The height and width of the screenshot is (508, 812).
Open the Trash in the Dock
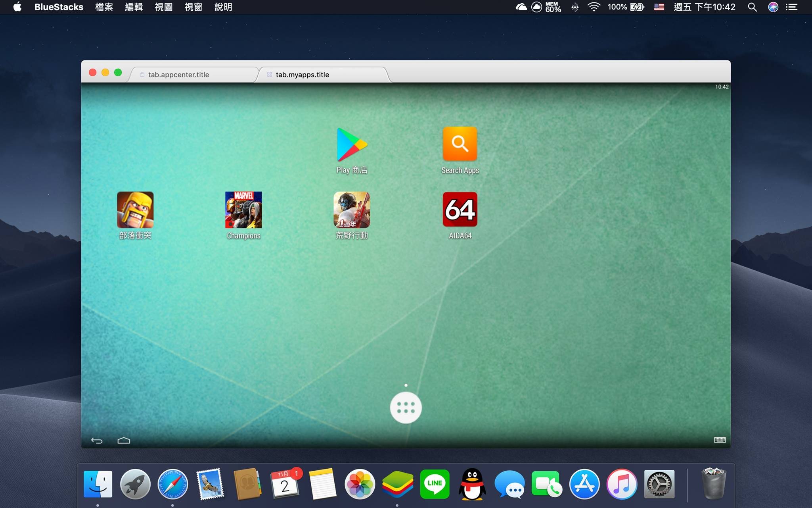point(714,483)
